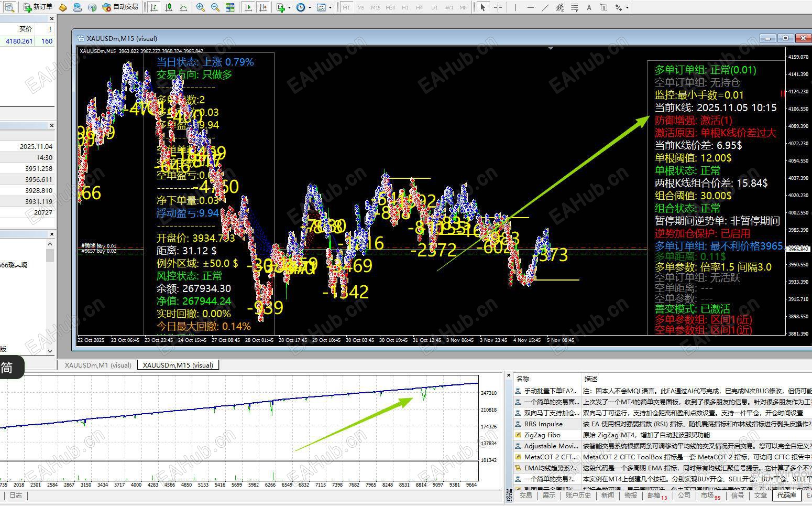
Task: Click the left panel scrollbar up arrow
Action: tap(50, 244)
